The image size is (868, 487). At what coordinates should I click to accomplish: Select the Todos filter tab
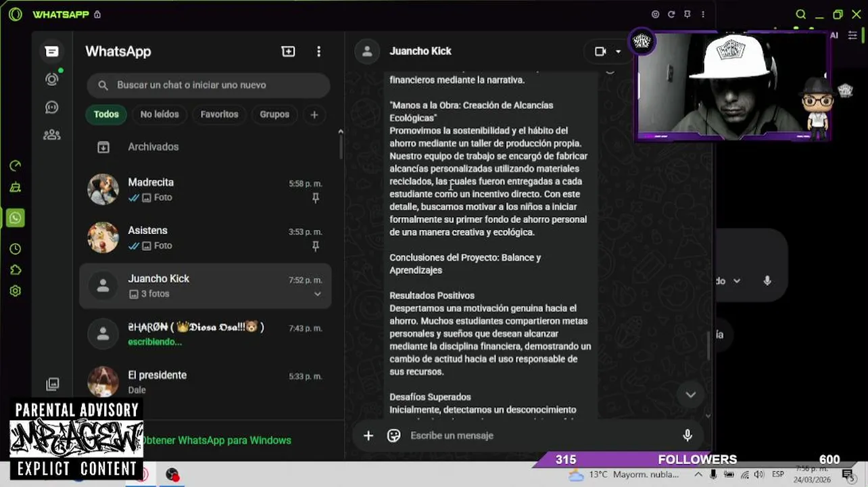click(x=106, y=114)
